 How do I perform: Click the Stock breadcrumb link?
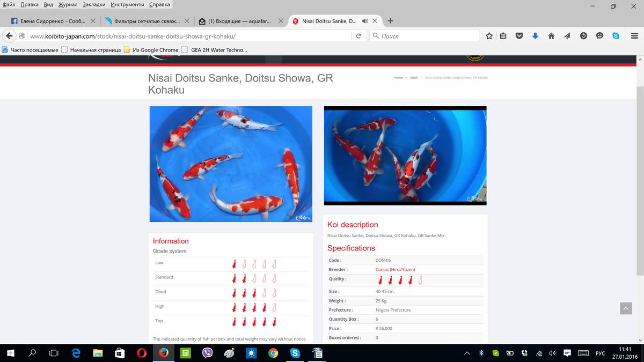pos(414,78)
